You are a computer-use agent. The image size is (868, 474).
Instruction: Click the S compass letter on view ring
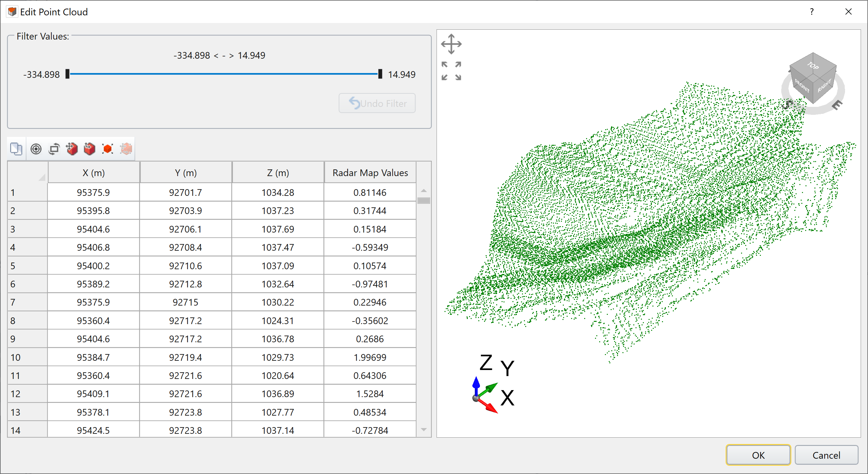[787, 105]
